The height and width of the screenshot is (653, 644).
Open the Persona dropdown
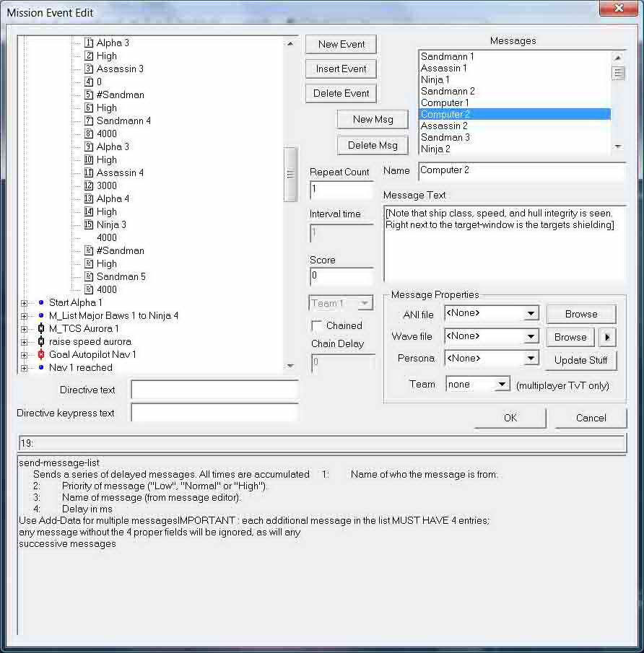coord(531,359)
